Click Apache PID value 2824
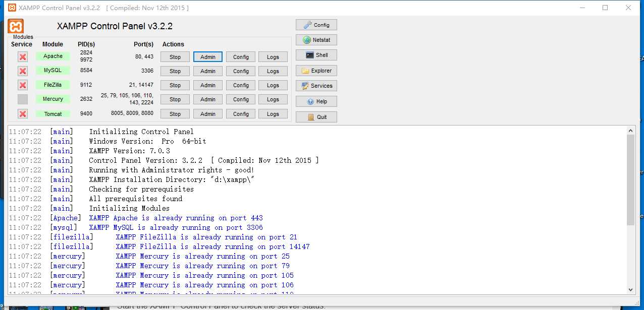 (86, 52)
